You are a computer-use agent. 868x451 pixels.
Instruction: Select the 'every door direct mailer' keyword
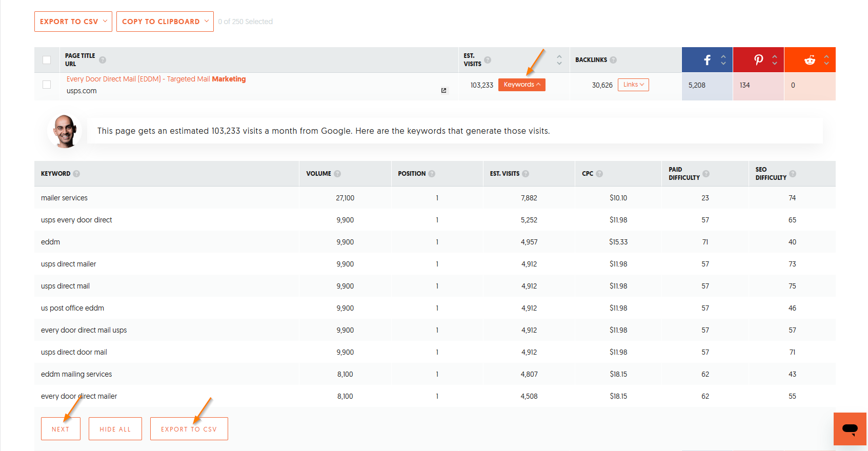coord(79,396)
